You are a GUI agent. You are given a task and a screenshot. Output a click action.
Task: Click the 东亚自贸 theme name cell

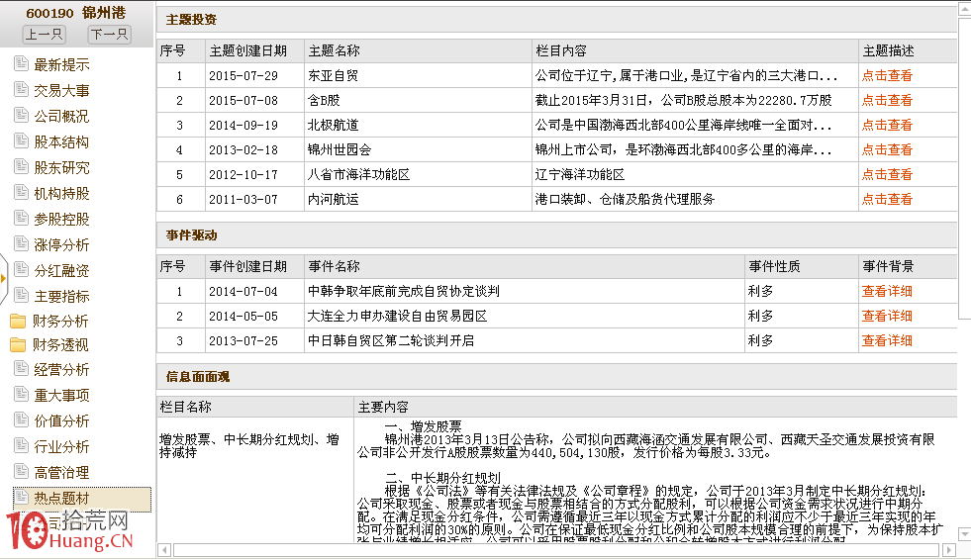tap(418, 75)
